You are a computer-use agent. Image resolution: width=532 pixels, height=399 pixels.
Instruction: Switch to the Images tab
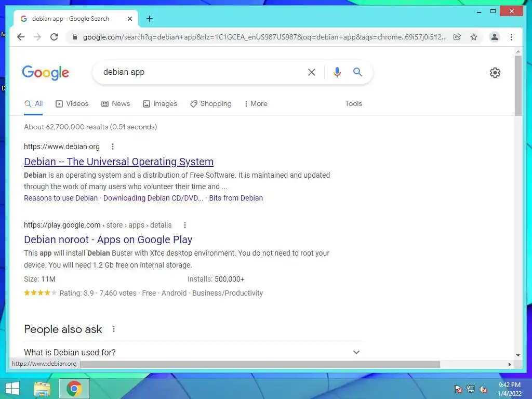160,103
